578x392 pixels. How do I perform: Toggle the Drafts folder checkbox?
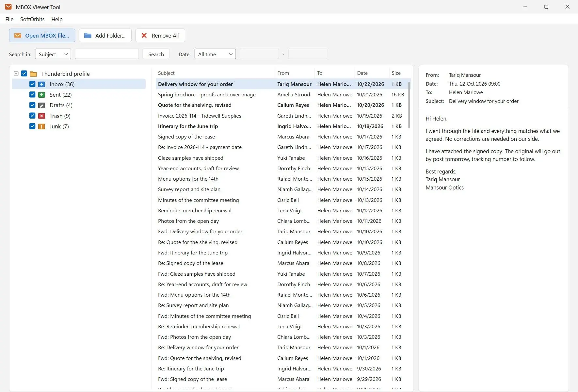32,105
